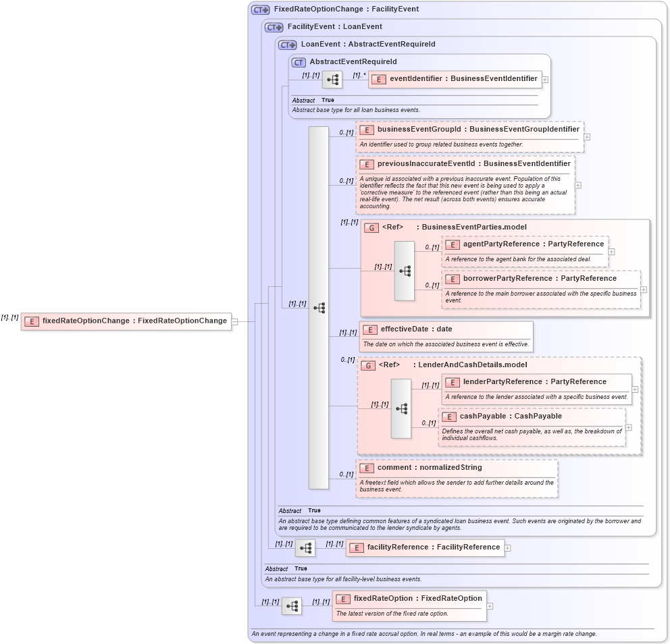Click the AbstractEventRequireId CT icon

(x=297, y=61)
